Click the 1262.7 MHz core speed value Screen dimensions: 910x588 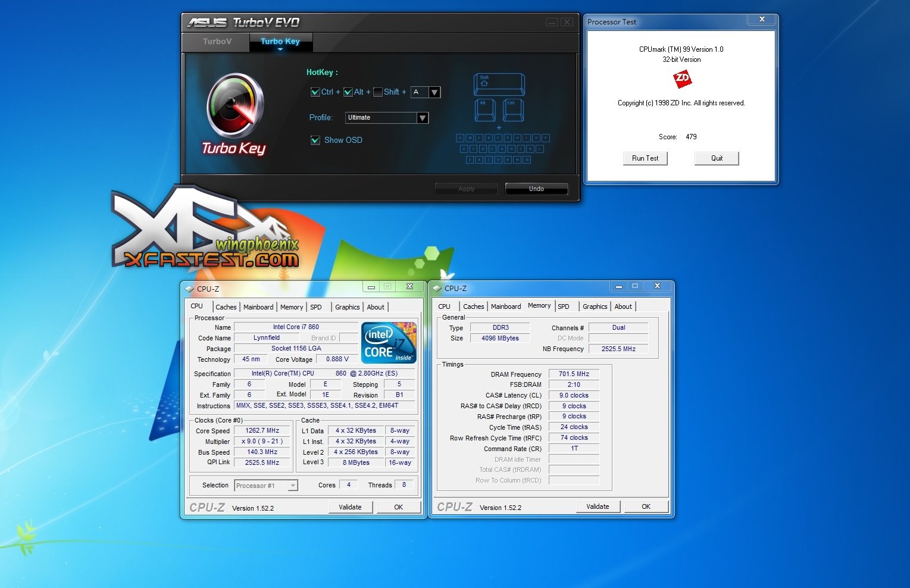(x=262, y=431)
